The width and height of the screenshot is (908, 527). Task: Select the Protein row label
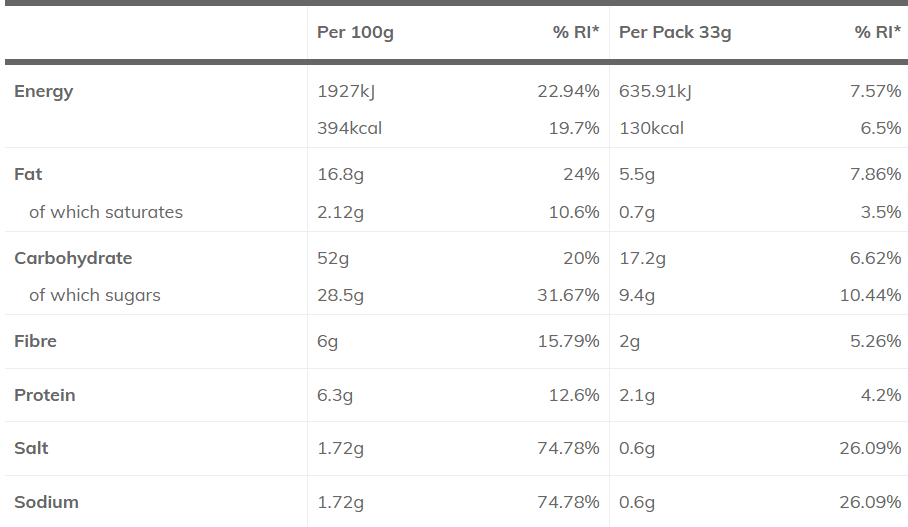(x=45, y=395)
